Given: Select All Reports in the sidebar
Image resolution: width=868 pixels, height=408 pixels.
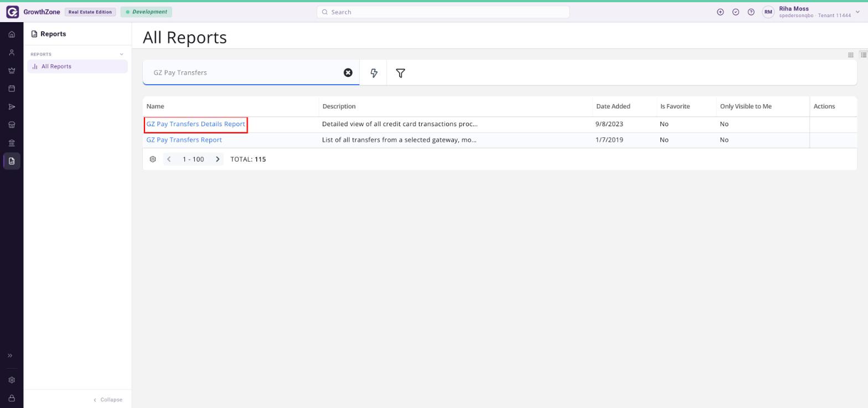Looking at the screenshot, I should [77, 66].
